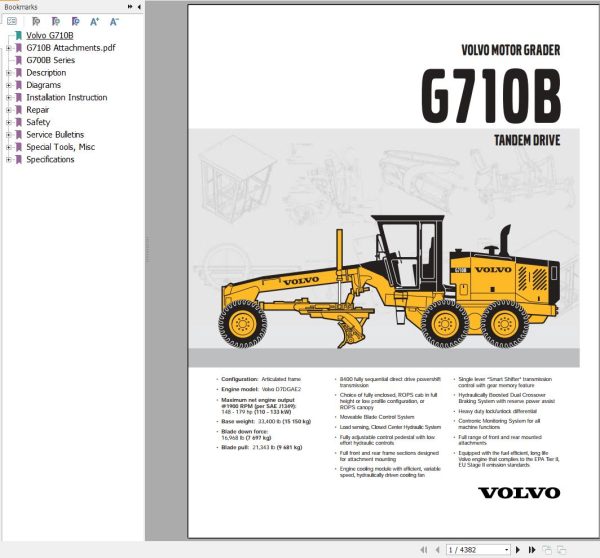Expand the Special Tools, Misc bookmark node
Screen dimensions: 600x558
pos(8,147)
